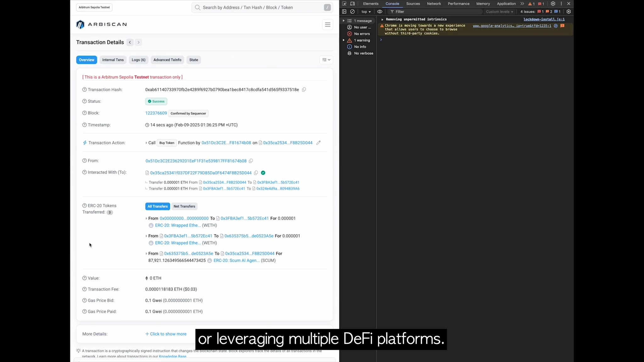Open From address 0x51Dc3C2E23629201... link

(196, 161)
